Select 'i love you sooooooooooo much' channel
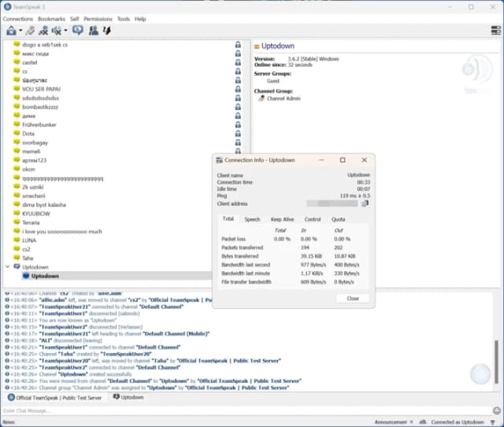Image resolution: width=504 pixels, height=427 pixels. (x=62, y=232)
